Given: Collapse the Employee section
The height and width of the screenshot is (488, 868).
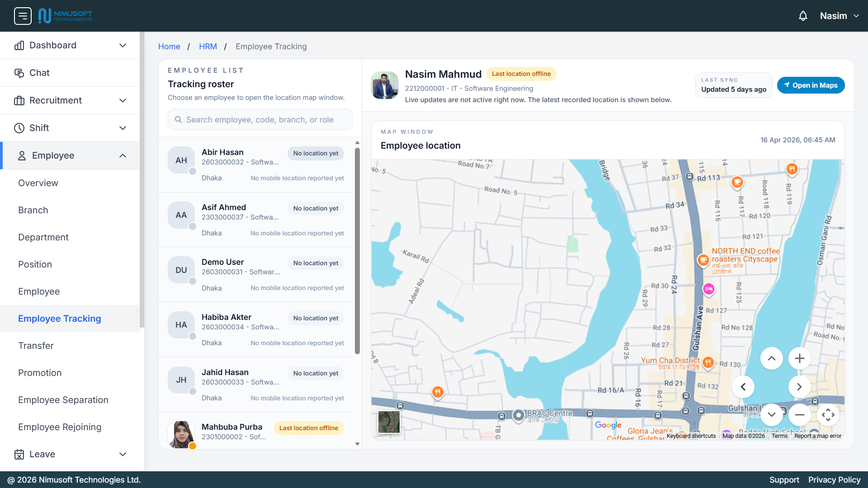Looking at the screenshot, I should [x=123, y=155].
